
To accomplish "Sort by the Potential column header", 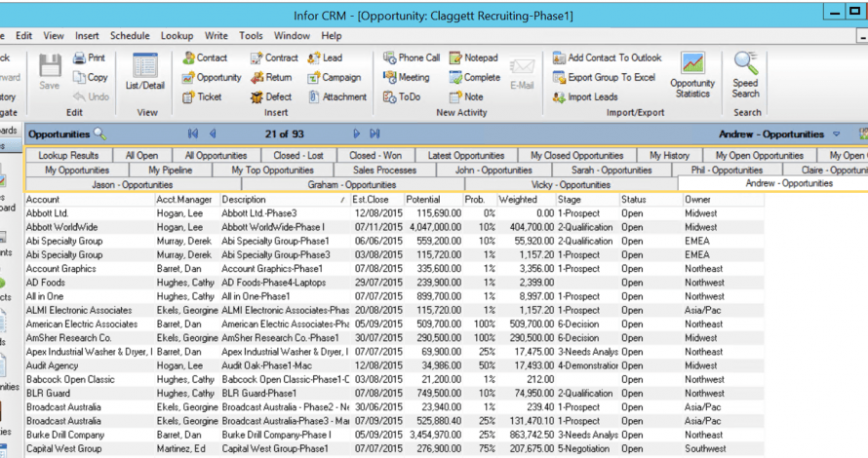I will click(x=433, y=199).
